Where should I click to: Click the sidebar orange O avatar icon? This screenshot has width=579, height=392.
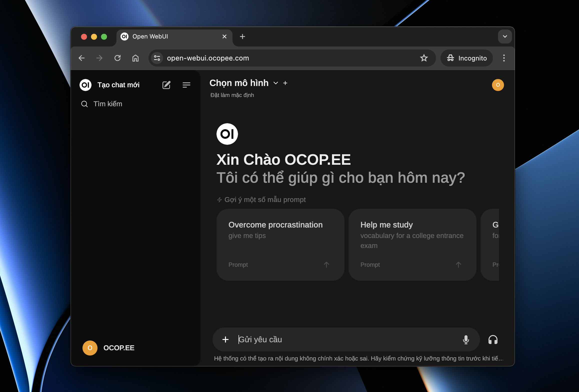(x=90, y=348)
